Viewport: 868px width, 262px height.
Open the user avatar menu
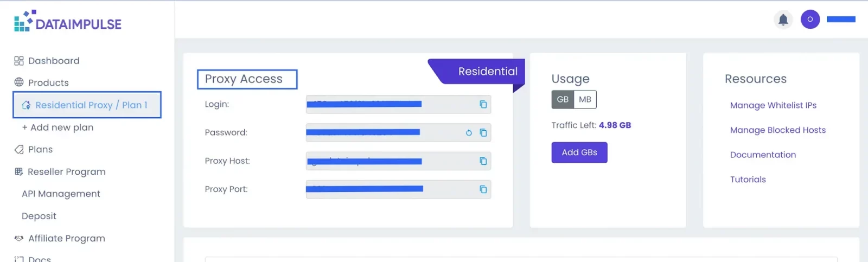tap(810, 19)
